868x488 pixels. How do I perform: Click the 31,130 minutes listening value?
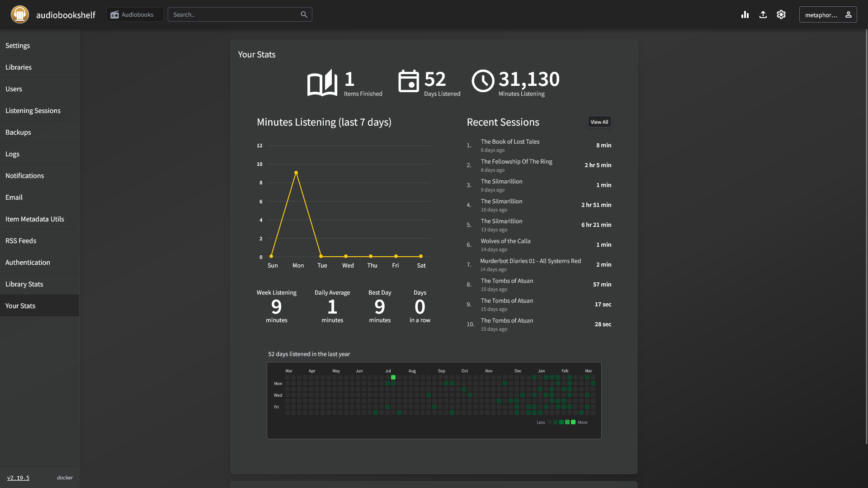(529, 79)
